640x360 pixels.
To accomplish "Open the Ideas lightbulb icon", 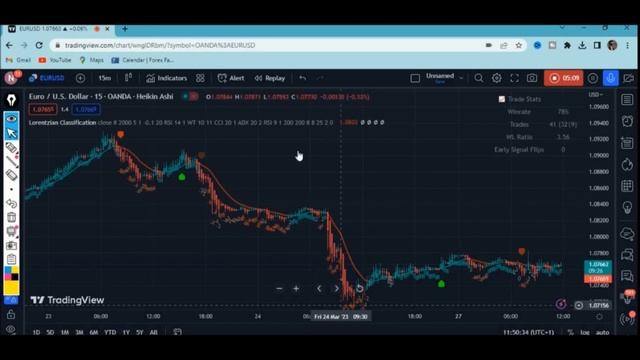I will click(x=627, y=207).
